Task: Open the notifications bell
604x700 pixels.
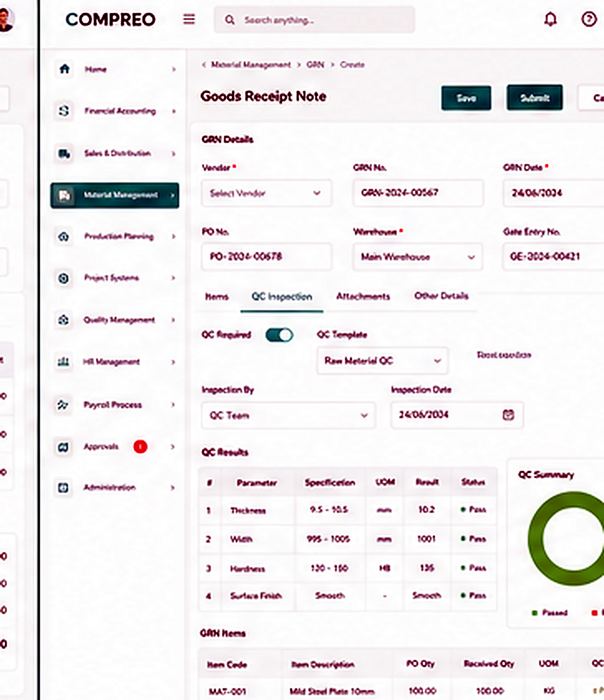Action: (550, 19)
